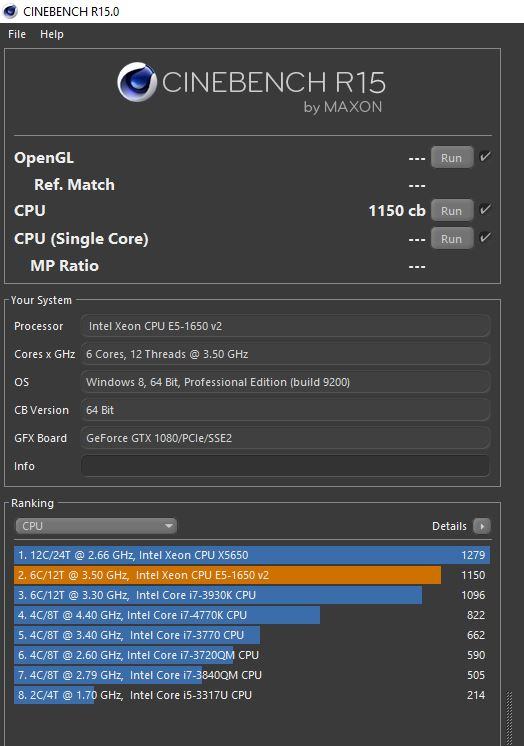Select the Core i5-3317U ranking entry
Viewport: 524px width, 746px height.
[252, 695]
